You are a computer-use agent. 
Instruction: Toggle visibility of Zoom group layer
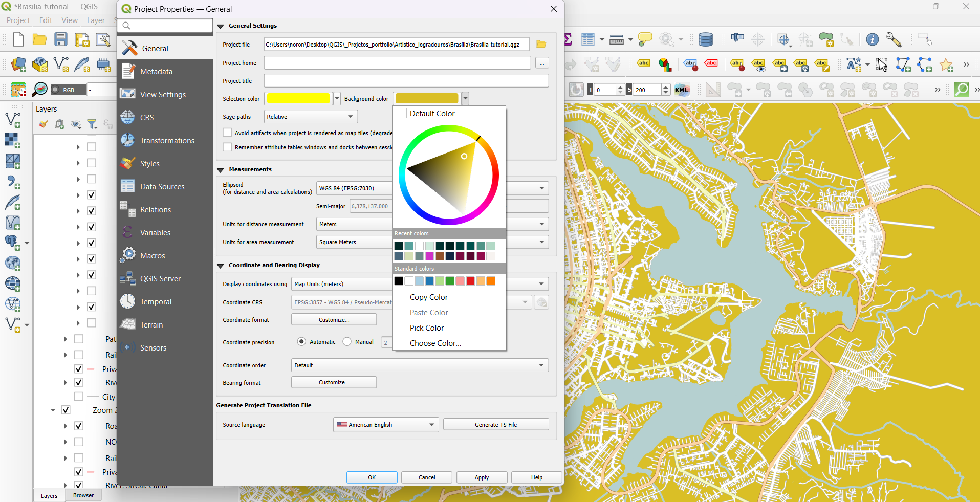(x=66, y=410)
